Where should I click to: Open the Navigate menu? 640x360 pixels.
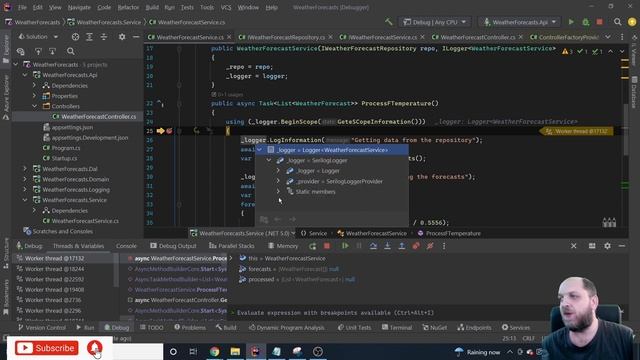point(79,7)
